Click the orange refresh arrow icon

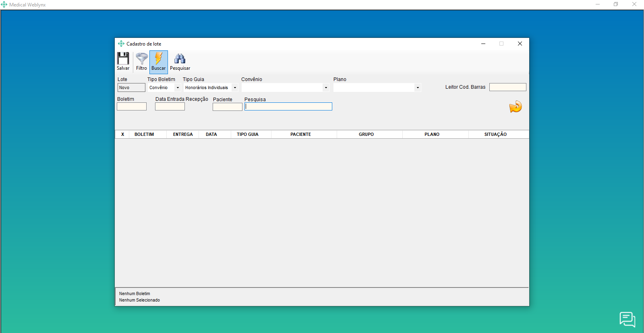pyautogui.click(x=515, y=107)
